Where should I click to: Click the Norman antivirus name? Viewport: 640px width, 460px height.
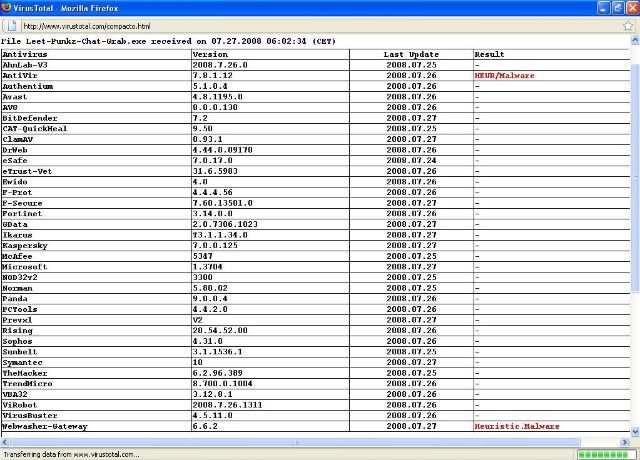click(18, 288)
